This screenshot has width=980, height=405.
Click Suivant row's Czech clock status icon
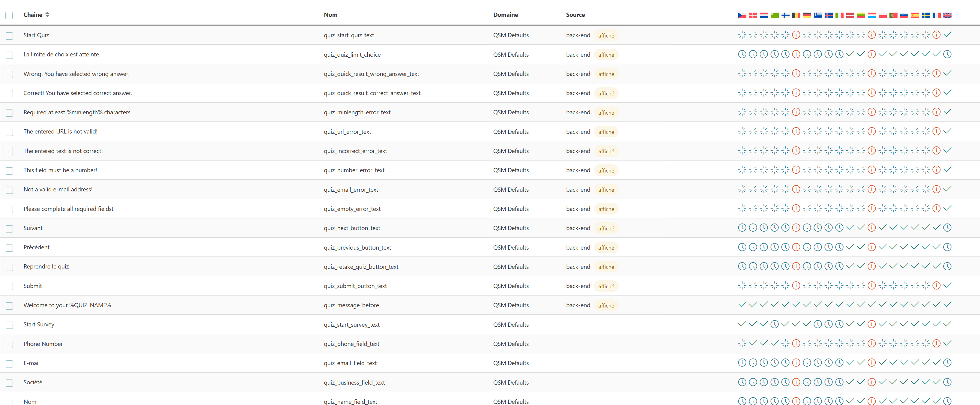[x=742, y=228]
